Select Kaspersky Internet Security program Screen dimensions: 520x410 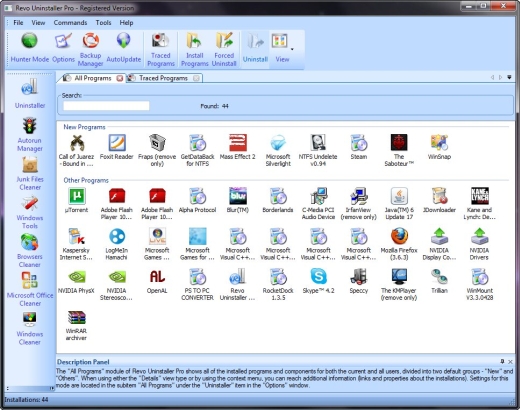click(x=76, y=244)
